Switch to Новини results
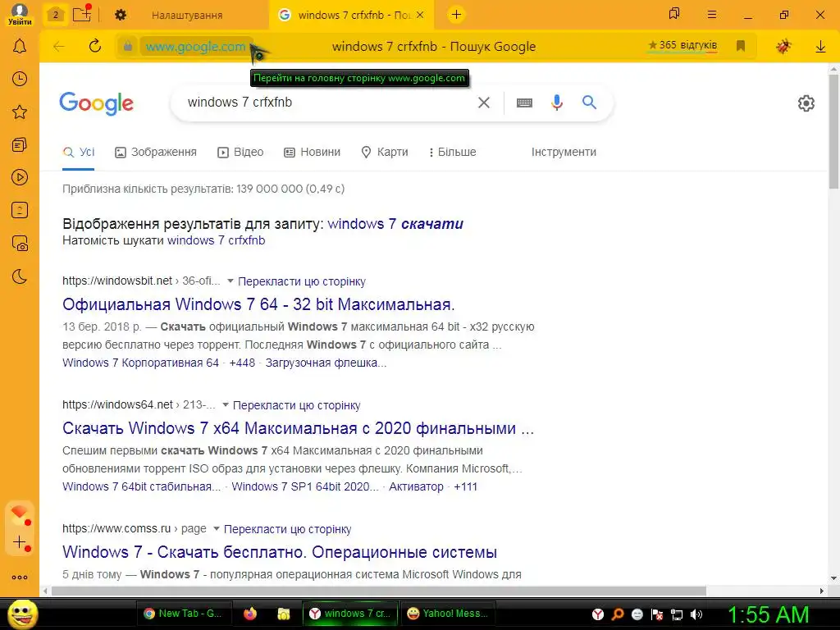 [312, 152]
